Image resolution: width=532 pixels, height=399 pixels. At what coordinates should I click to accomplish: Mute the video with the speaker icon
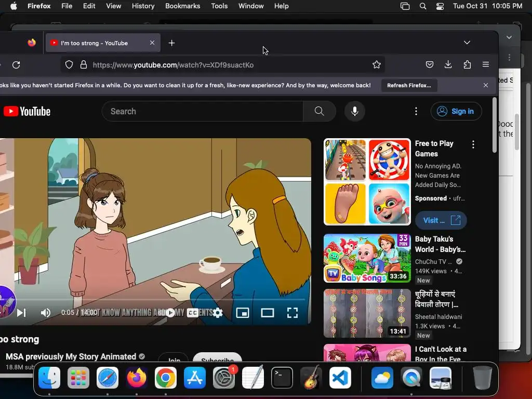46,312
